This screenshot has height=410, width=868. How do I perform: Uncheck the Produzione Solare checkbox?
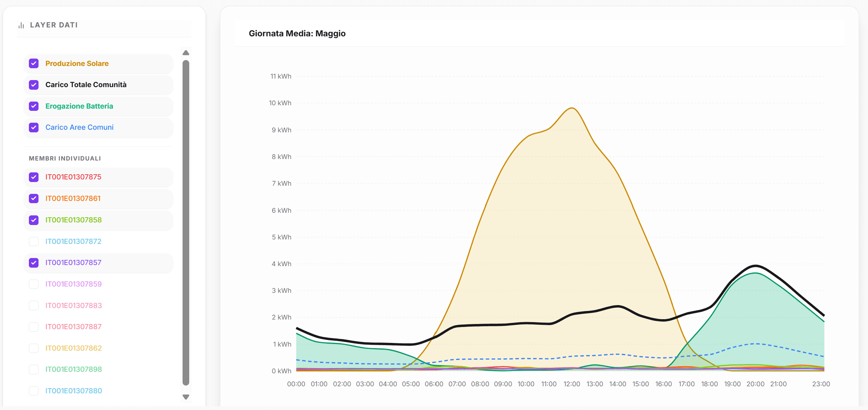pos(34,63)
